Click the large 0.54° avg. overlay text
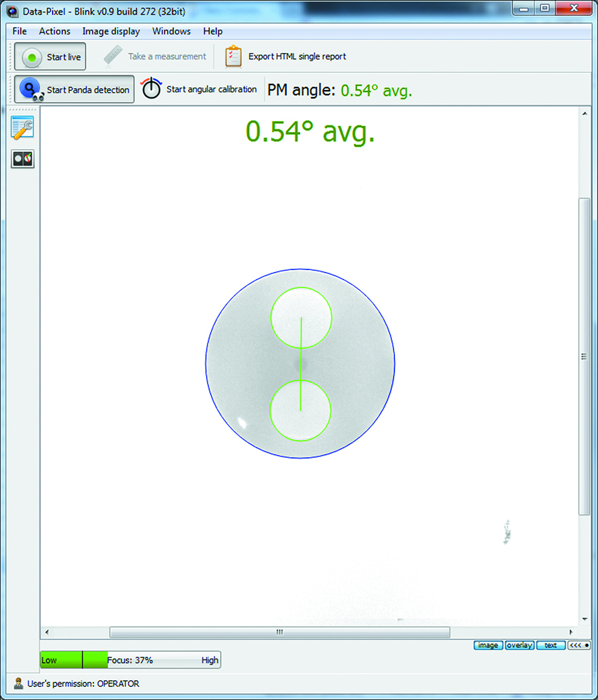 click(x=310, y=133)
